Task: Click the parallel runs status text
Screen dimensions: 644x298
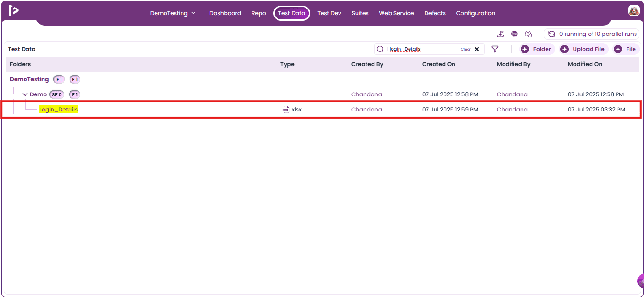Action: (x=598, y=34)
